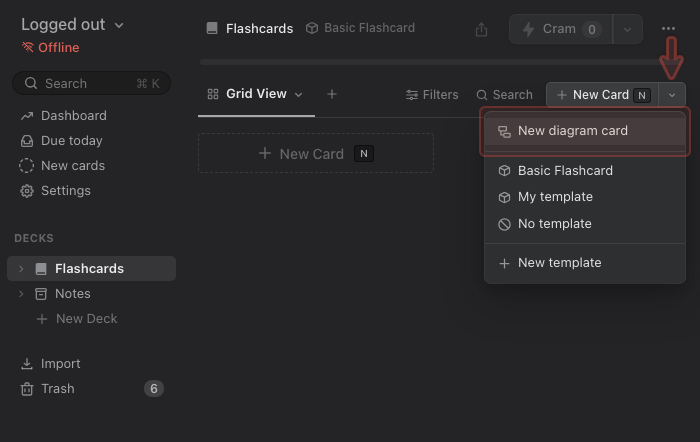Expand the Flashcards deck tree arrow

[x=21, y=269]
